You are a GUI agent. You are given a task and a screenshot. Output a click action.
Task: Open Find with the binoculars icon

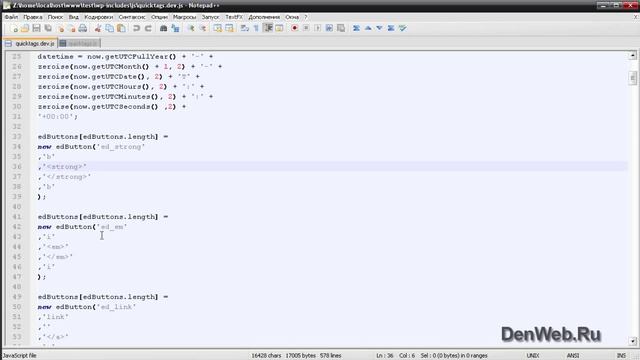(x=163, y=28)
